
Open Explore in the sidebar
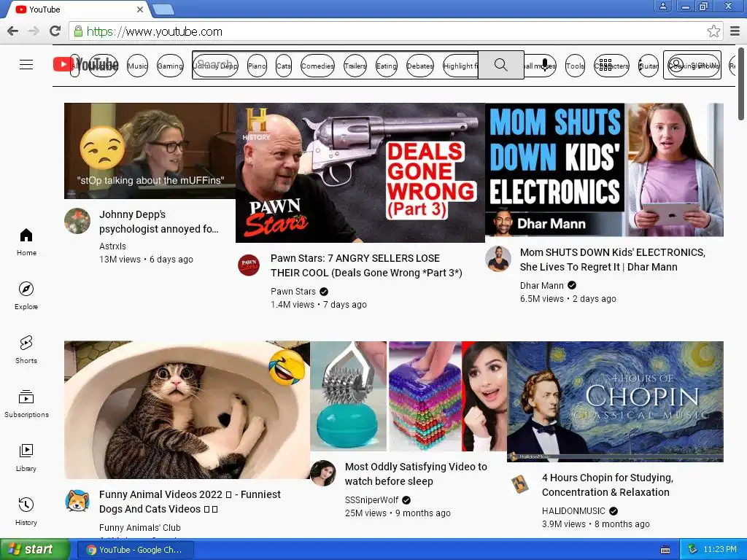point(26,296)
